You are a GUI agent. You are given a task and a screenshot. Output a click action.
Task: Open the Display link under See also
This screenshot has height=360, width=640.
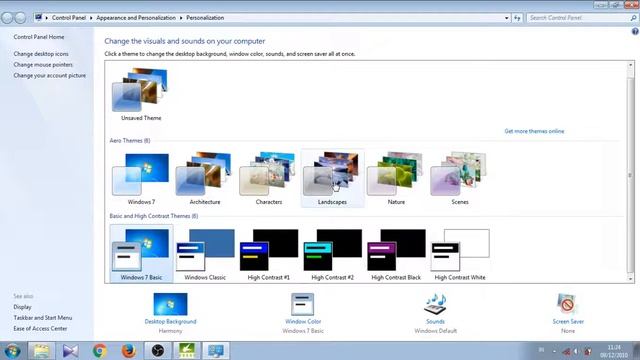click(x=22, y=307)
